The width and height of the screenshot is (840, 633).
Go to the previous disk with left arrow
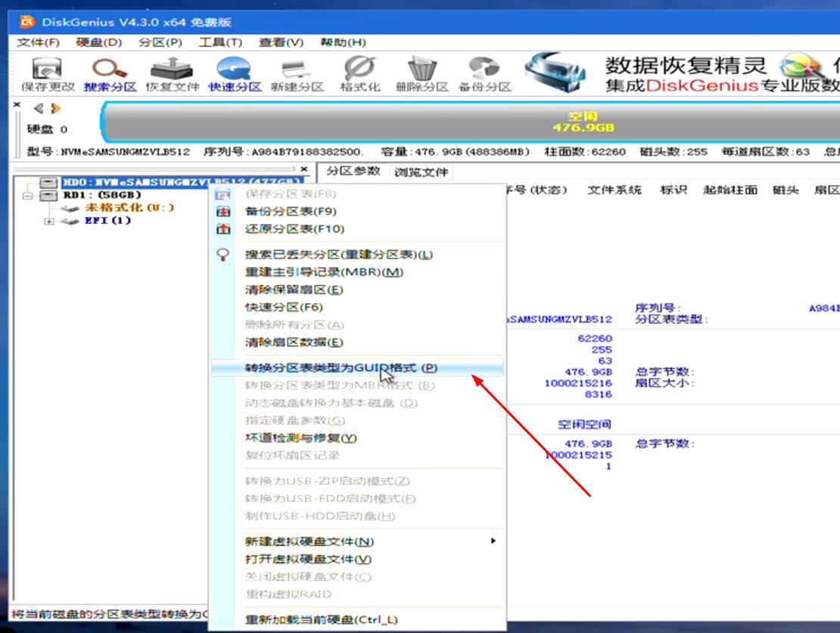(x=38, y=108)
